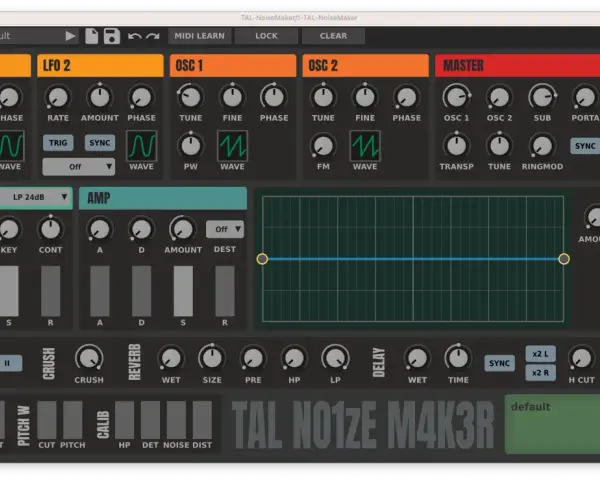Toggle the Master SYNC button
Screen dimensions: 600x480
coord(585,146)
